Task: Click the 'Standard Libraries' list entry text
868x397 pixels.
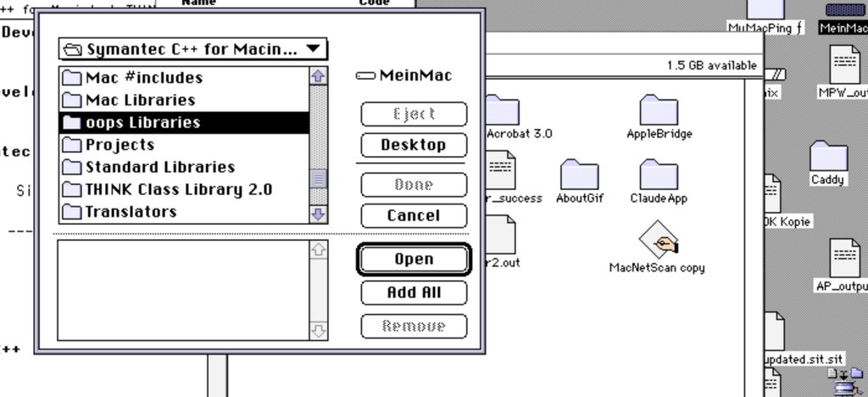Action: click(160, 167)
